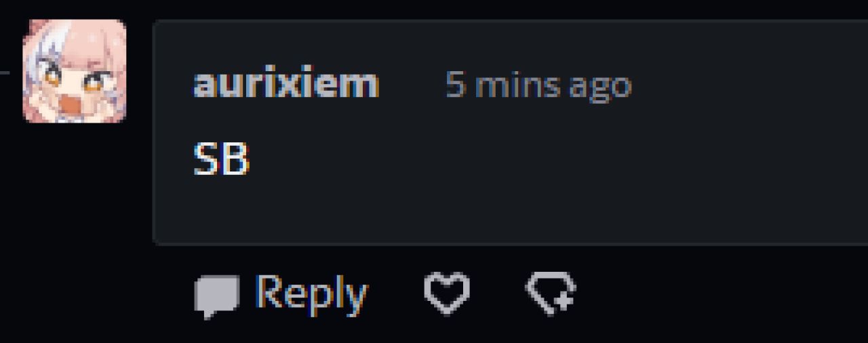
Task: Click the speech bubble Reply icon
Action: 216,296
